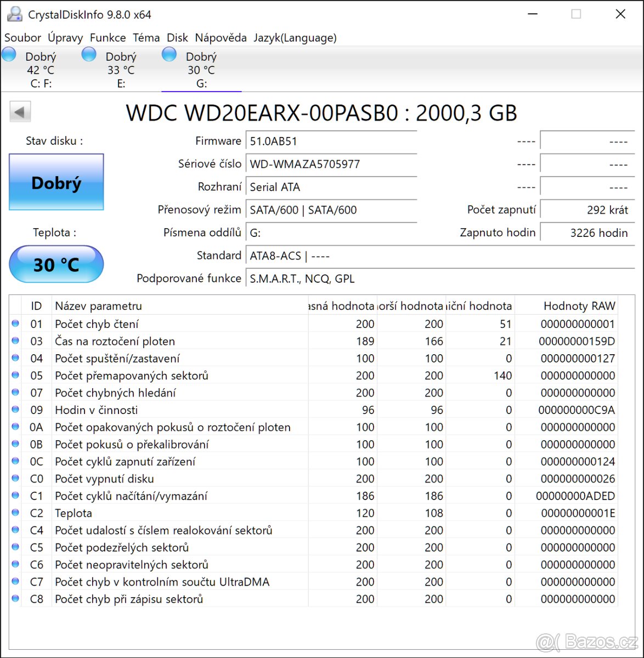Click the CrystalDiskInfo title bar icon
Image resolution: width=644 pixels, height=658 pixels.
14,14
